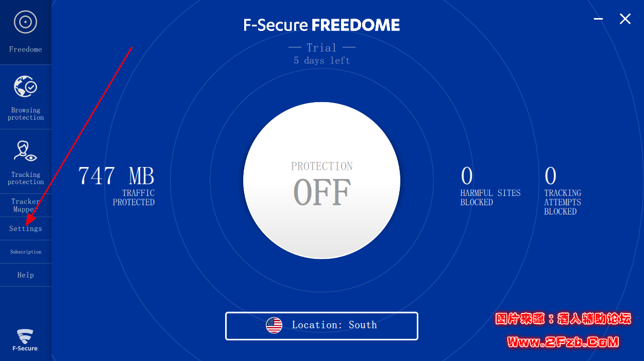Open Browsing protection globe icon

coord(25,87)
